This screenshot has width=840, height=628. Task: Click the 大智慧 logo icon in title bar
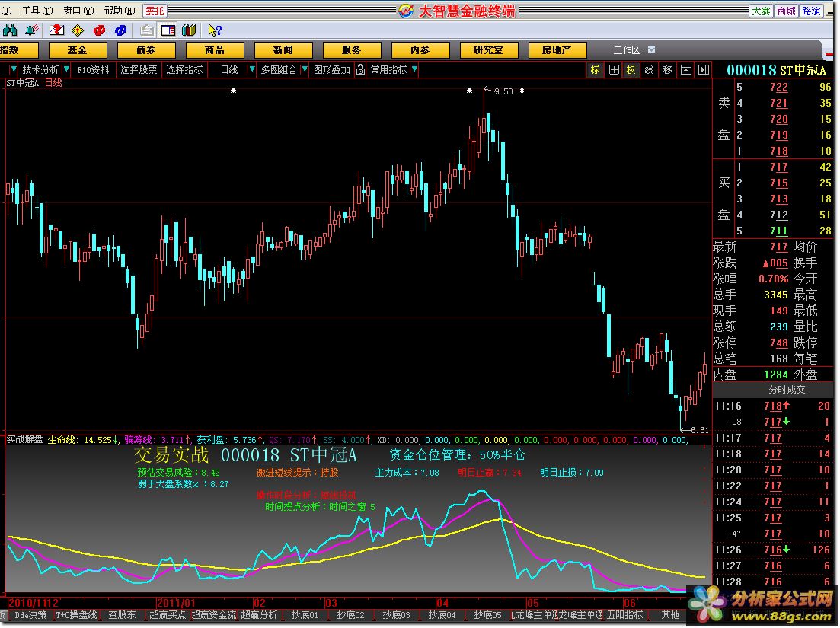pyautogui.click(x=406, y=10)
